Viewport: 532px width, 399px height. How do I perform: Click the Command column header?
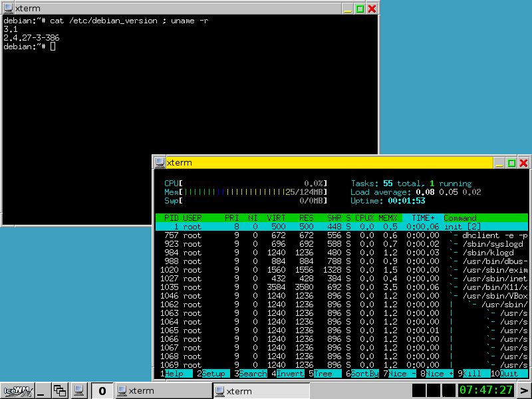[460, 218]
